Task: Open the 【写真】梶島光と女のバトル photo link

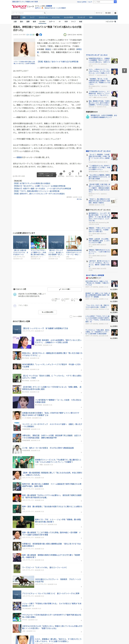Action: pos(58,62)
